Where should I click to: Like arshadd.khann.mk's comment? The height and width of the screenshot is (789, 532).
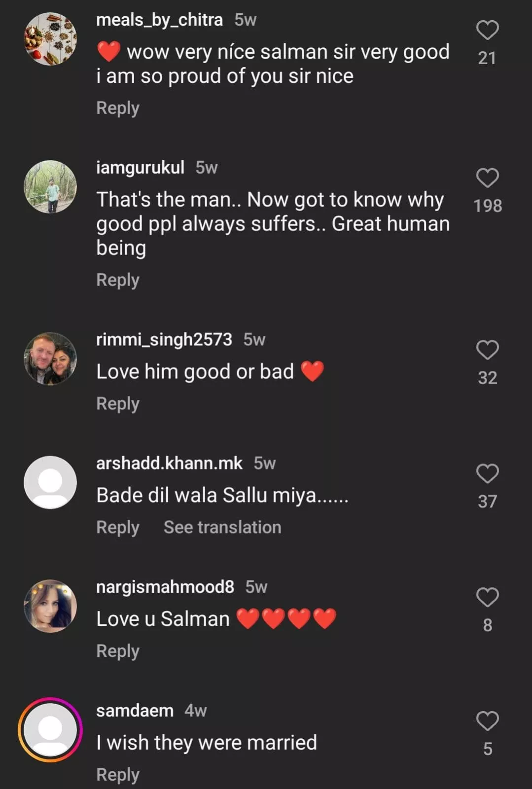point(487,474)
